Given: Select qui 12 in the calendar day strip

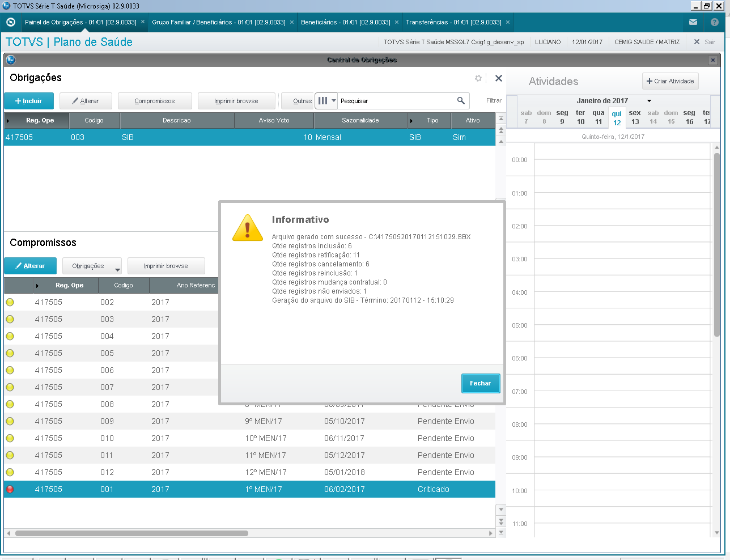Looking at the screenshot, I should point(617,118).
